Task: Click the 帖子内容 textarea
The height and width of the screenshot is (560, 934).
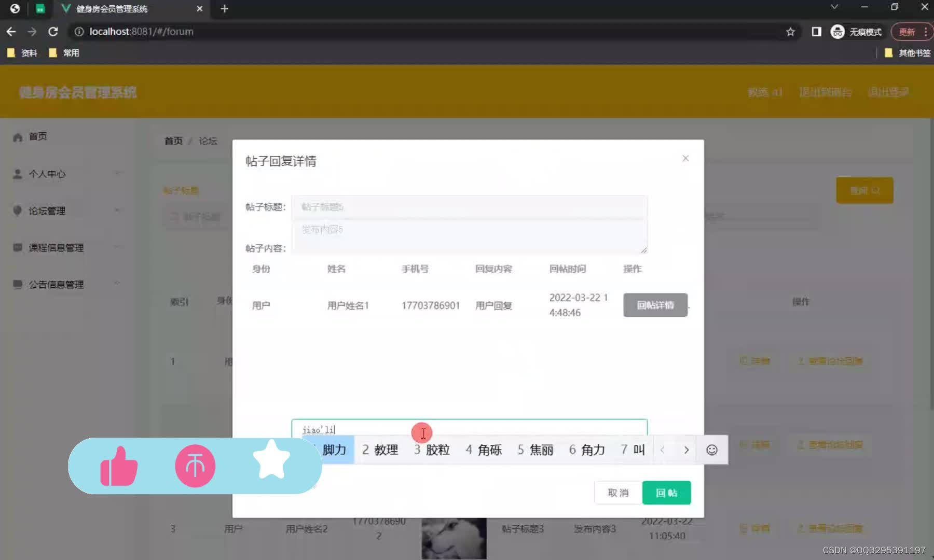Action: click(x=470, y=237)
